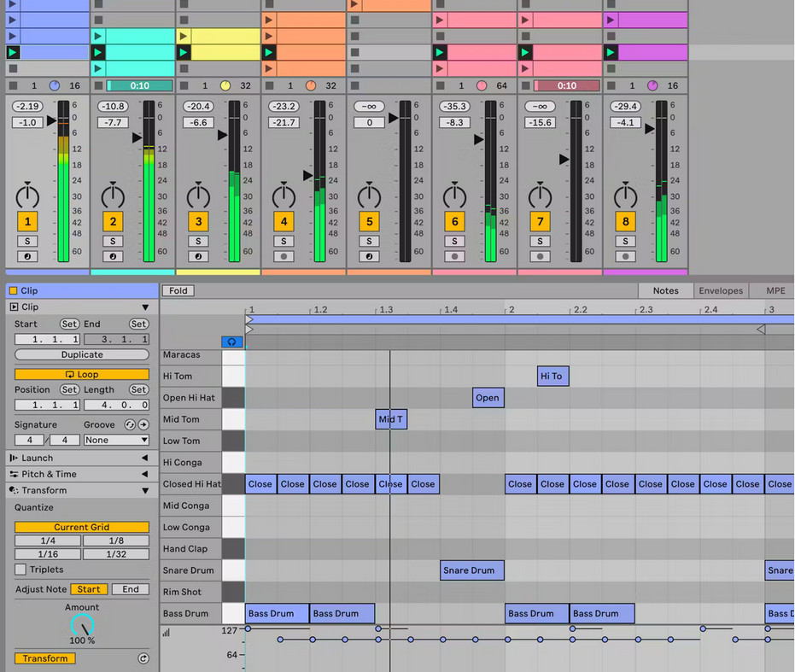This screenshot has width=795, height=672.
Task: Click the reset icon beside Transform button
Action: (143, 658)
